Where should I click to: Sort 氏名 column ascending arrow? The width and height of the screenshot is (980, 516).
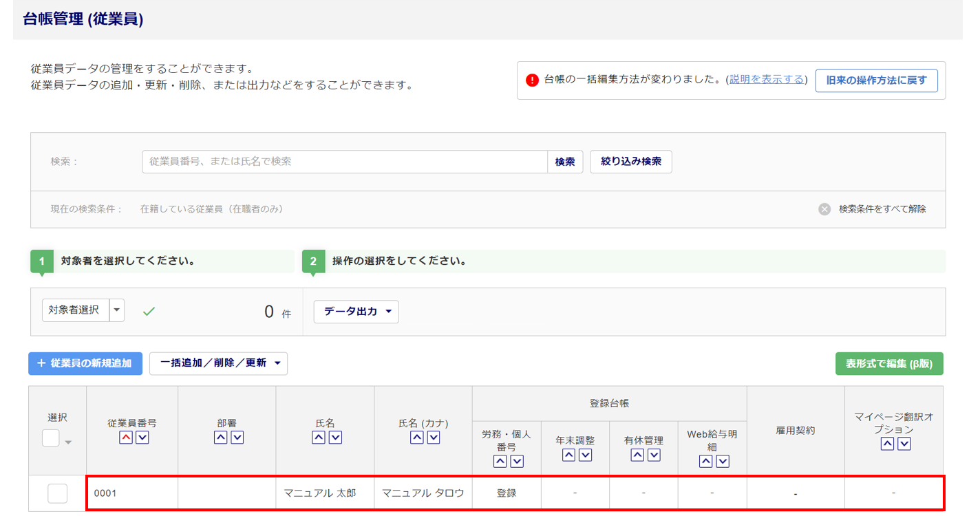(318, 438)
